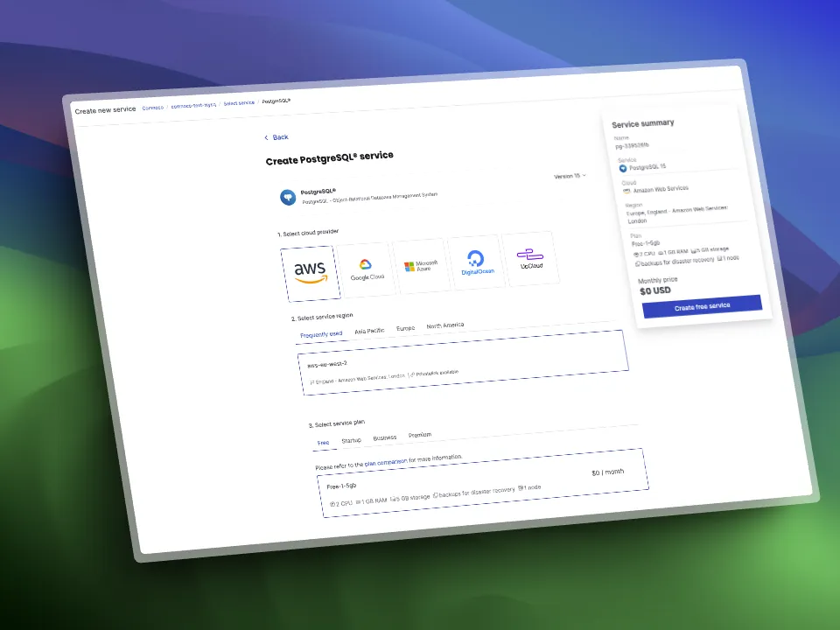Open the Europe region tab
This screenshot has height=630, width=840.
point(406,329)
